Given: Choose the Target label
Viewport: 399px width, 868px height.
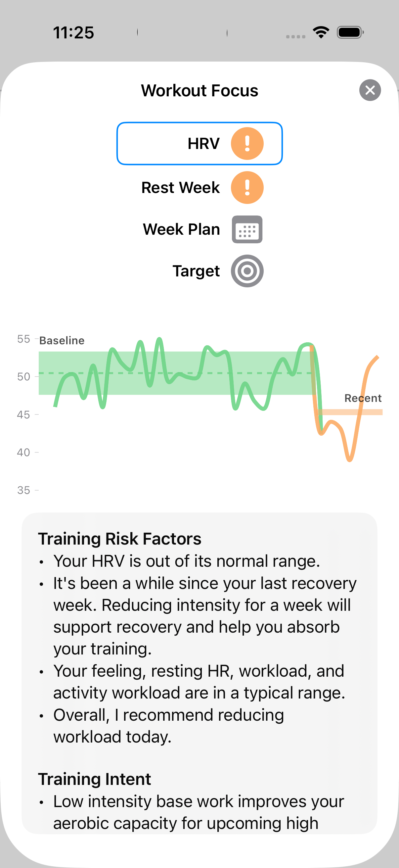Looking at the screenshot, I should click(196, 271).
